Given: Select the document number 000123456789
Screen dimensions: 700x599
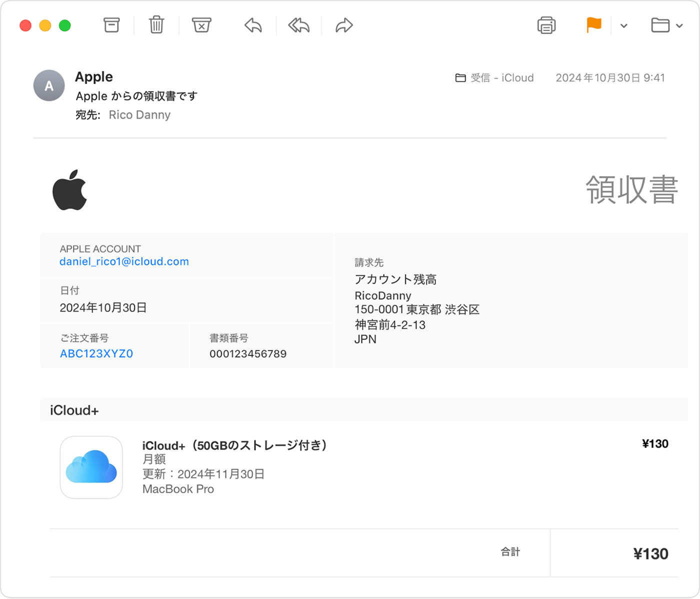Looking at the screenshot, I should [247, 353].
